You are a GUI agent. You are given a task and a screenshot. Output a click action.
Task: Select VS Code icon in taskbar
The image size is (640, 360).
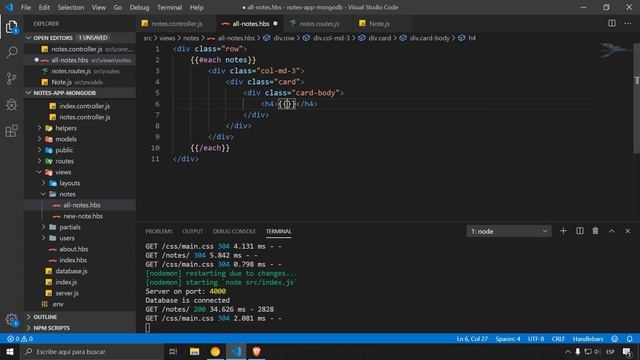click(236, 351)
